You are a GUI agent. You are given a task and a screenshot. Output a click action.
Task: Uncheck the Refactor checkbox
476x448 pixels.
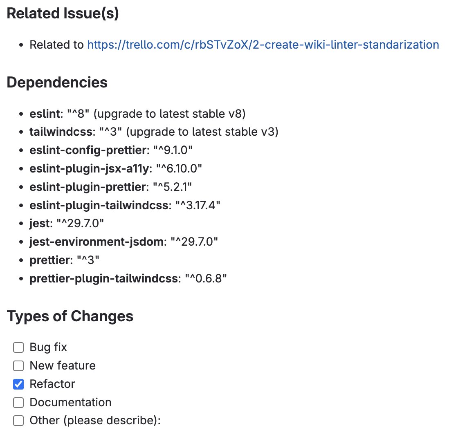pos(18,384)
